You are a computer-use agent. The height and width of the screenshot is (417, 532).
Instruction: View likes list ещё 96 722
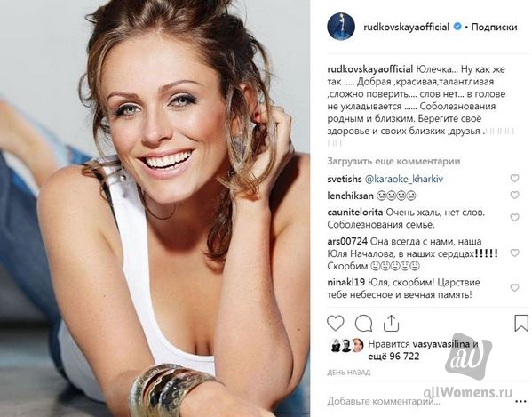[x=394, y=357]
